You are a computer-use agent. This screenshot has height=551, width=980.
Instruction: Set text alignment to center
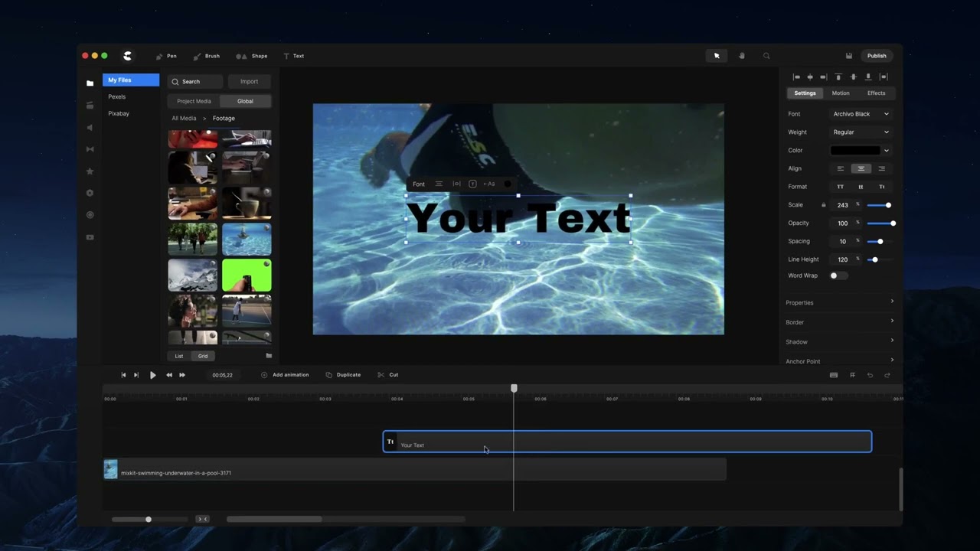pyautogui.click(x=861, y=168)
